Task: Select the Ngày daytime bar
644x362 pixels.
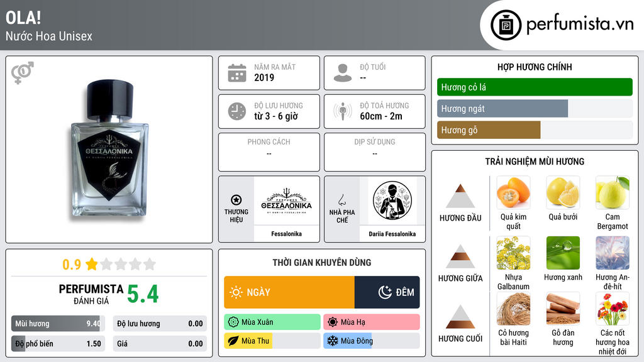Action: point(289,292)
